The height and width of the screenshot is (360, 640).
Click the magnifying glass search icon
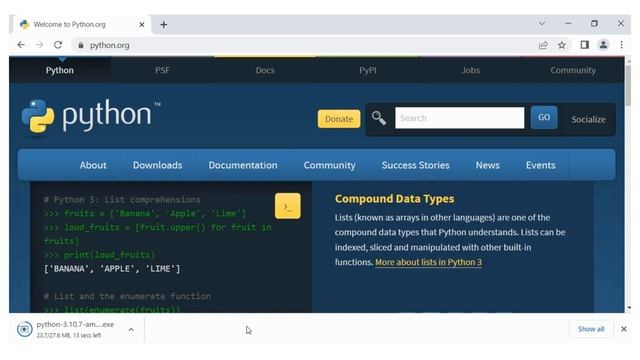pyautogui.click(x=379, y=118)
